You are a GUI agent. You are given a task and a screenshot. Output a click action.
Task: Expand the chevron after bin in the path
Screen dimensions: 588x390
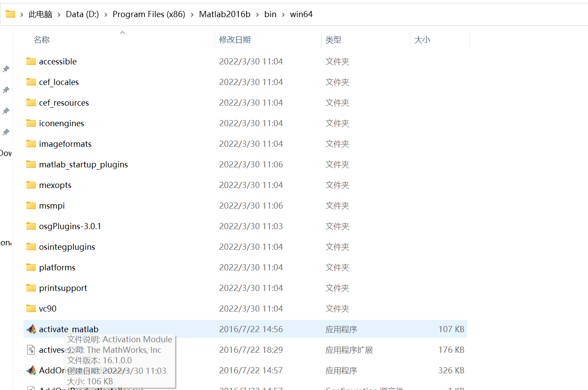pos(283,14)
